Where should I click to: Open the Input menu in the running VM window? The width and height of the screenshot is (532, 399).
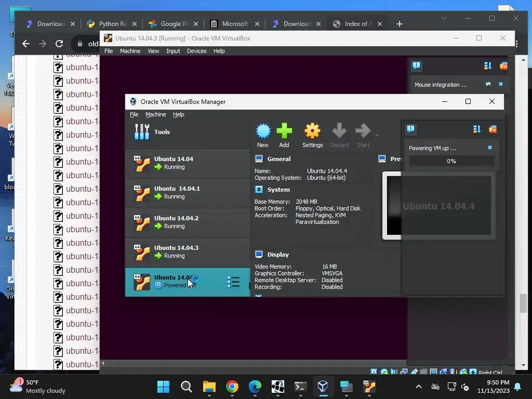173,51
